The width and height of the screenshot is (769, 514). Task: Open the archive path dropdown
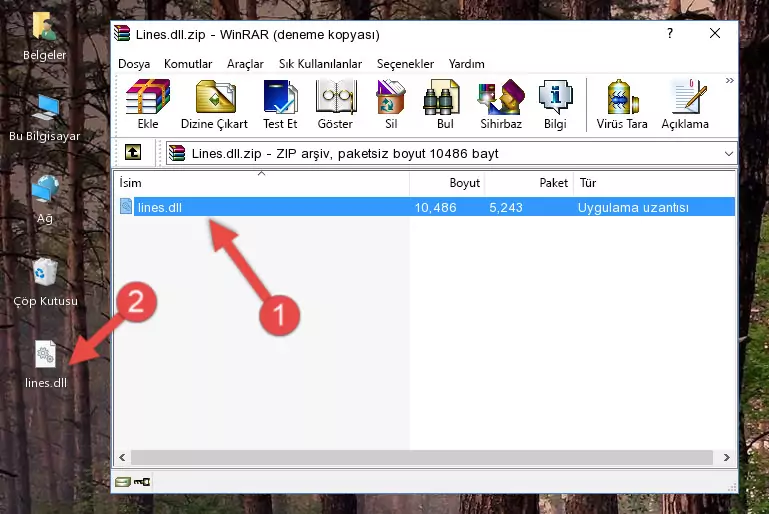tap(729, 154)
